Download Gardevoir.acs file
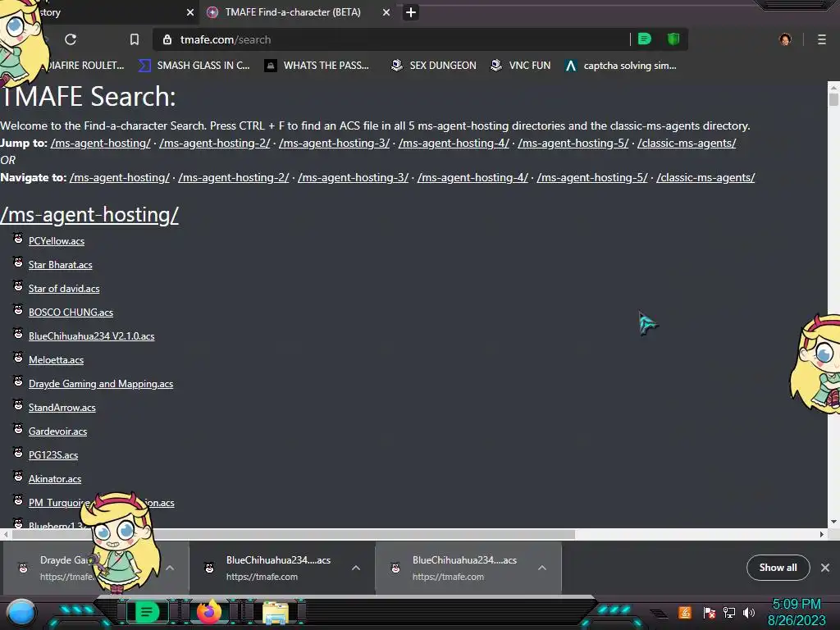This screenshot has height=630, width=840. pyautogui.click(x=58, y=431)
